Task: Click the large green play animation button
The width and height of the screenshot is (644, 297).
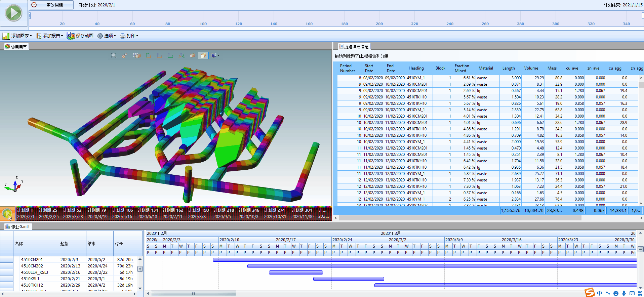Action: pos(14,13)
